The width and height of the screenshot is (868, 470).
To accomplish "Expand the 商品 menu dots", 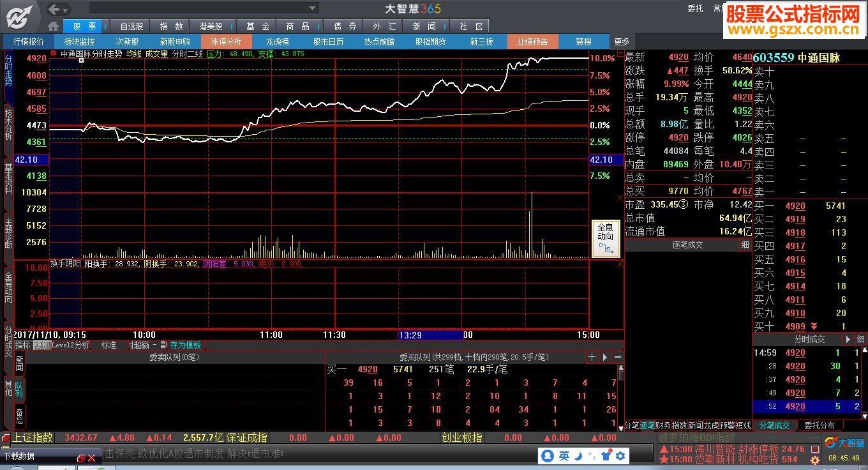I will pyautogui.click(x=318, y=26).
